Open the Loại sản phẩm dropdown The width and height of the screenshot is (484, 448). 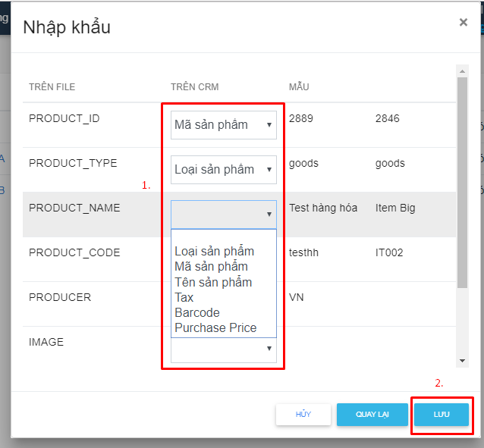click(223, 170)
